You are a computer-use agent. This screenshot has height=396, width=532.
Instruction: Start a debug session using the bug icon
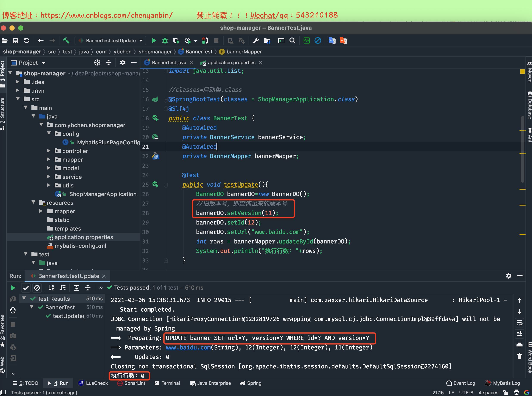pyautogui.click(x=165, y=41)
